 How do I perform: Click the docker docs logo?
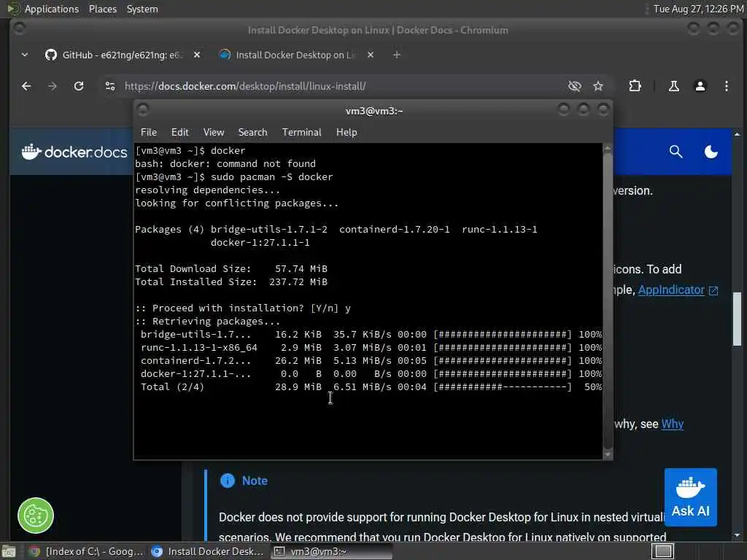pos(74,152)
